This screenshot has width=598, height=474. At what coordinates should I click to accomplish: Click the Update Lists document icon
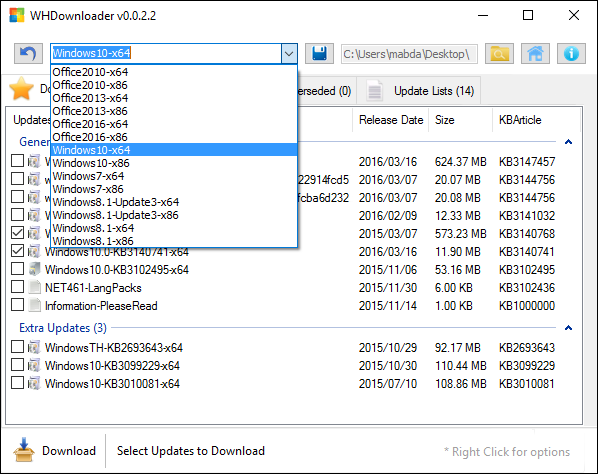coord(375,90)
